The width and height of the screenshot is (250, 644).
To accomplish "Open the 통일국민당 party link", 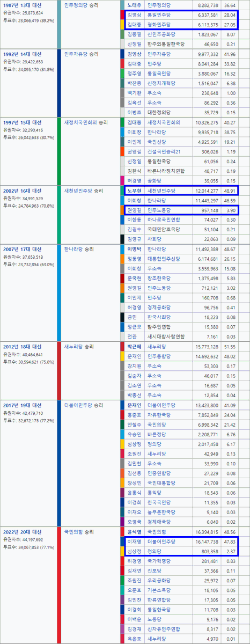I will 159,74.
